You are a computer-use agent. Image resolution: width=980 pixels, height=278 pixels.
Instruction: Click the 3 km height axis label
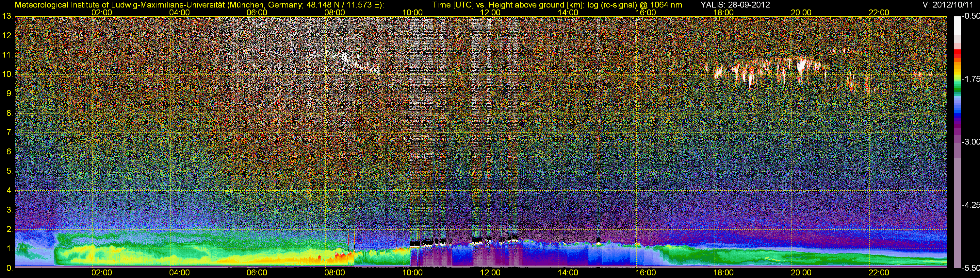click(9, 210)
